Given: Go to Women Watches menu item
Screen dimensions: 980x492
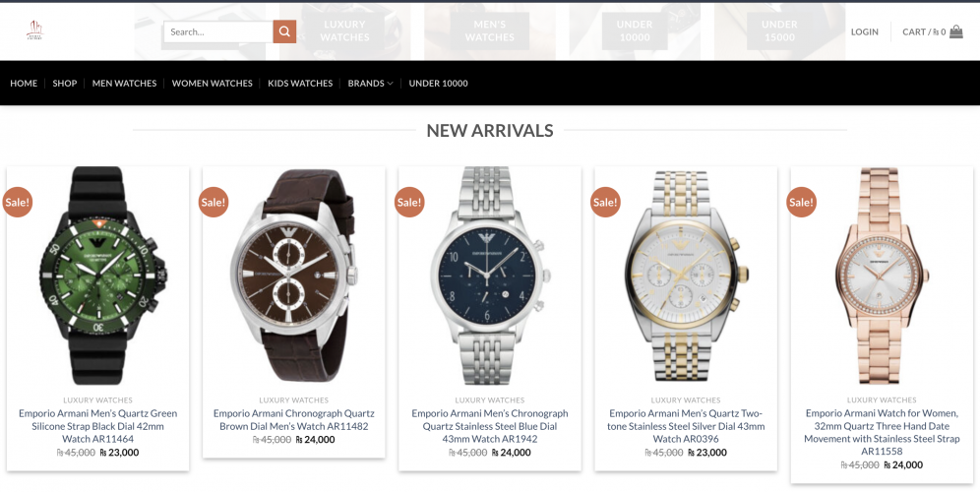Looking at the screenshot, I should coord(212,83).
